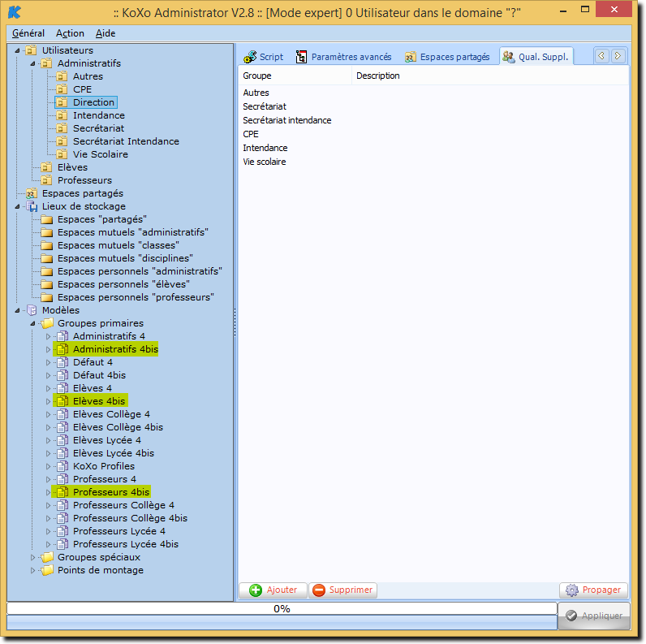Click the green plus icon on Ajouter

click(x=256, y=590)
